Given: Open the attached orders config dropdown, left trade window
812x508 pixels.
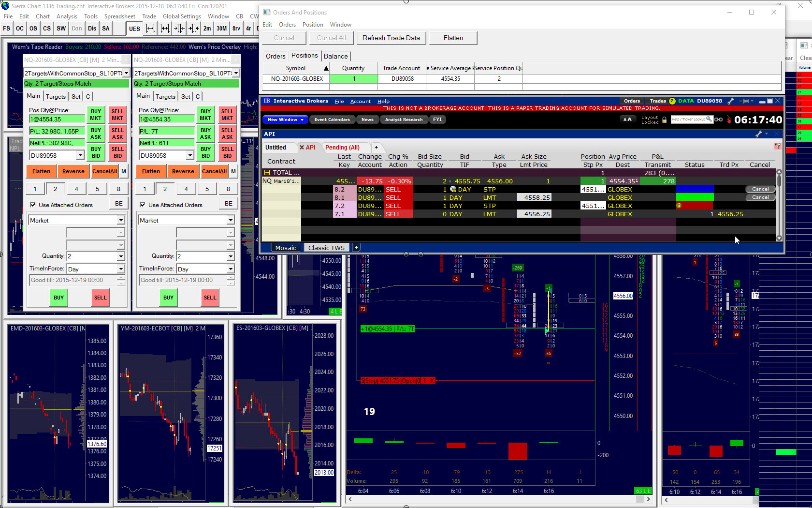Looking at the screenshot, I should pyautogui.click(x=126, y=73).
